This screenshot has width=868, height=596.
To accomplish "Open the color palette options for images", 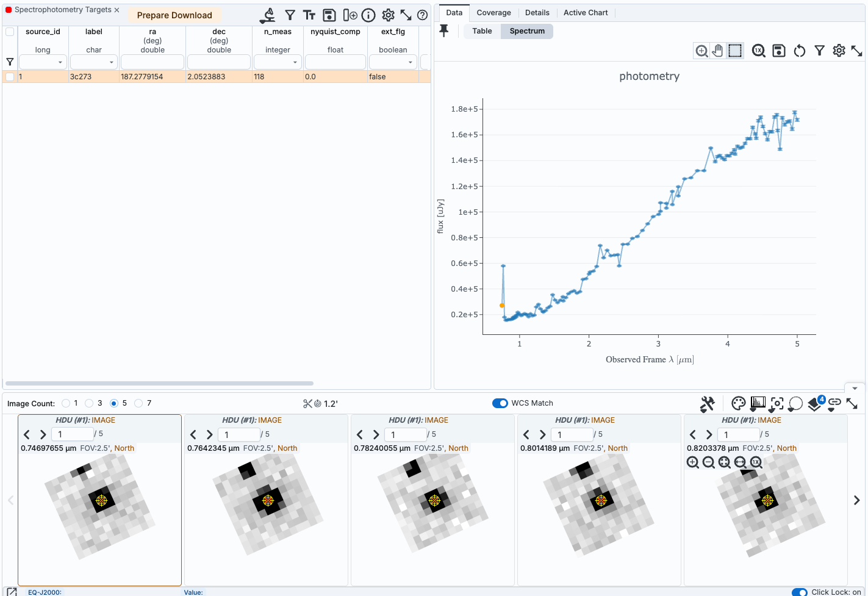I will coord(738,403).
